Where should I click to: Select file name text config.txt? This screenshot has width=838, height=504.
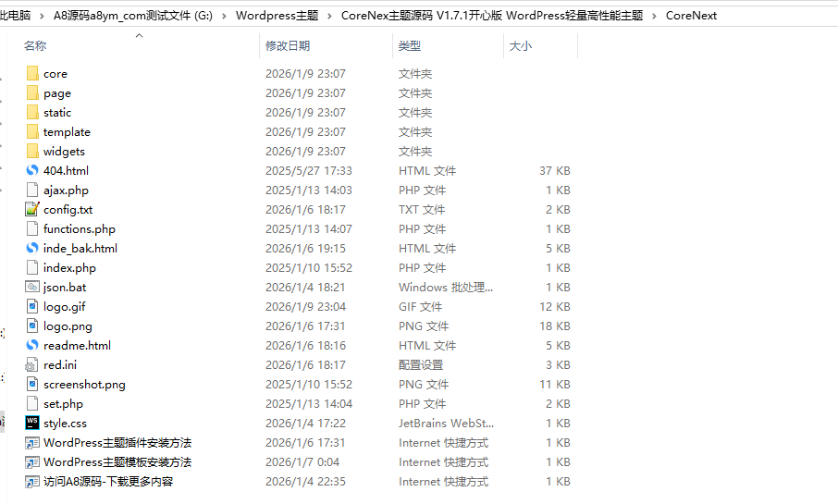[x=68, y=210]
